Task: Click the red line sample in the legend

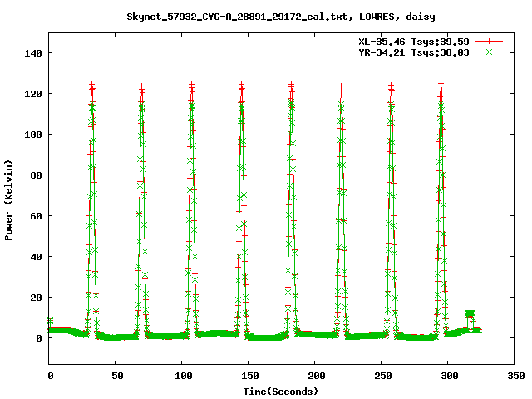Action: 489,42
